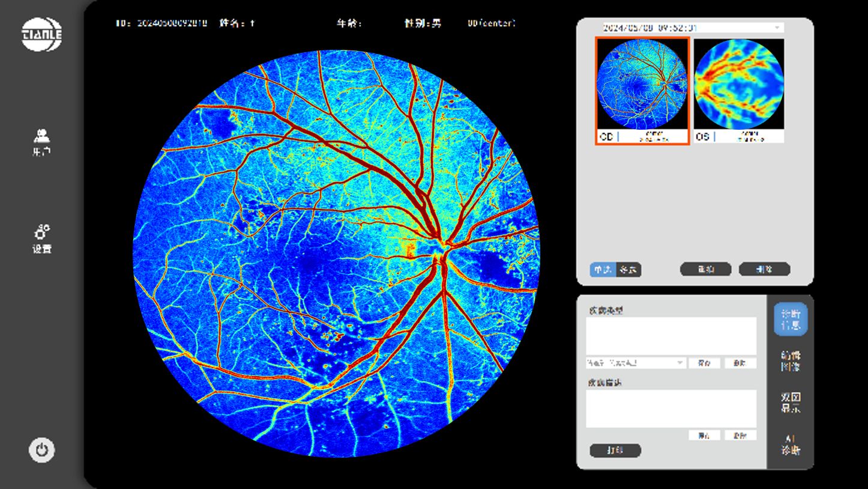The width and height of the screenshot is (868, 489).
Task: Open the diagnosis template dropdown arrow
Action: tap(680, 363)
